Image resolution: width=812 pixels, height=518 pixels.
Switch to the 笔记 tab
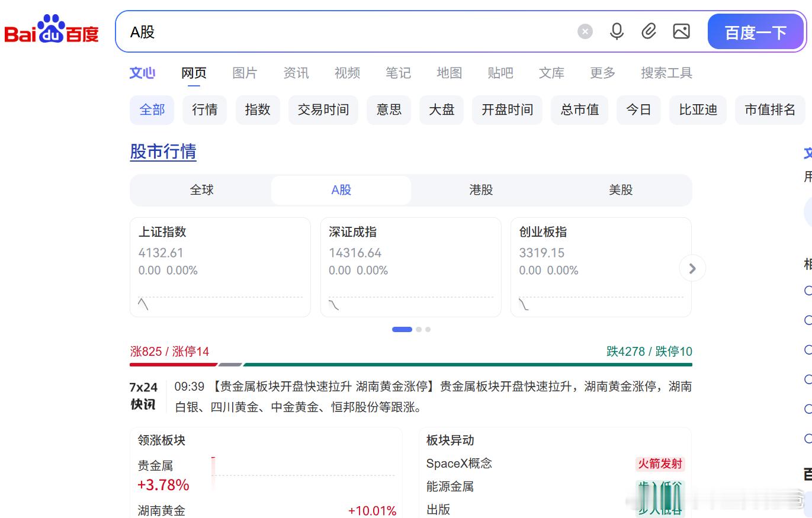pyautogui.click(x=398, y=73)
